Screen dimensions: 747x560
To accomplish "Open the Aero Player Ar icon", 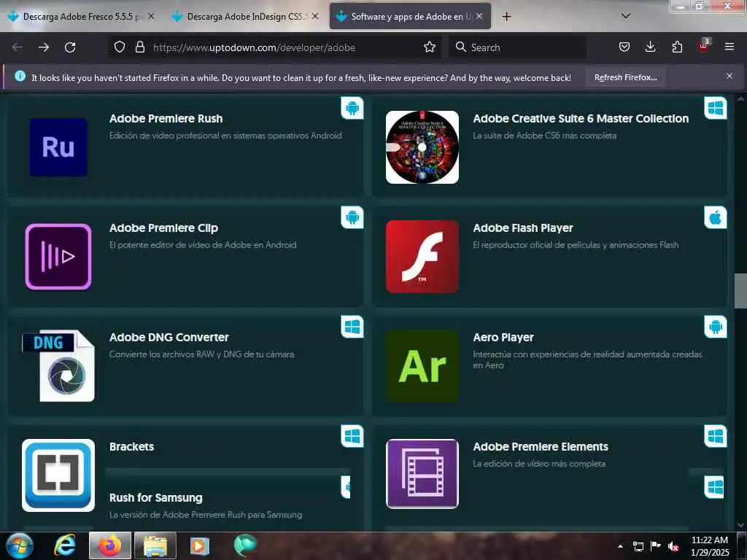I will click(422, 366).
